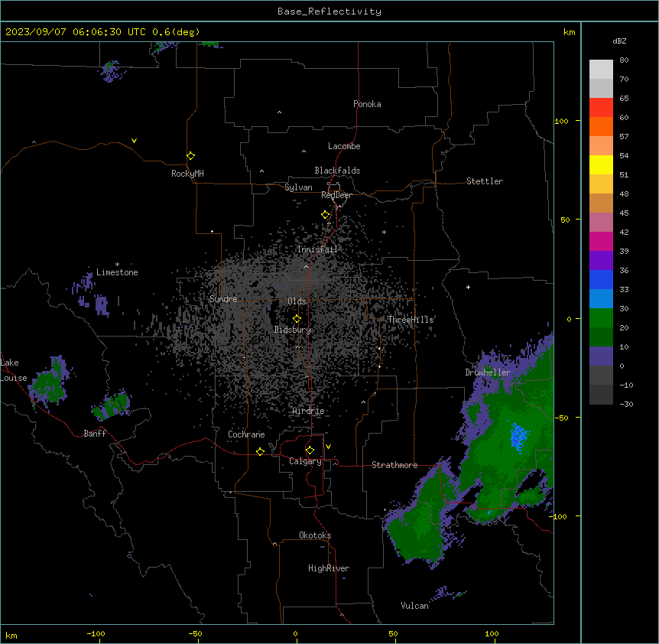Click the Olds town label
Screen dimensions: 659x644
pyautogui.click(x=297, y=301)
